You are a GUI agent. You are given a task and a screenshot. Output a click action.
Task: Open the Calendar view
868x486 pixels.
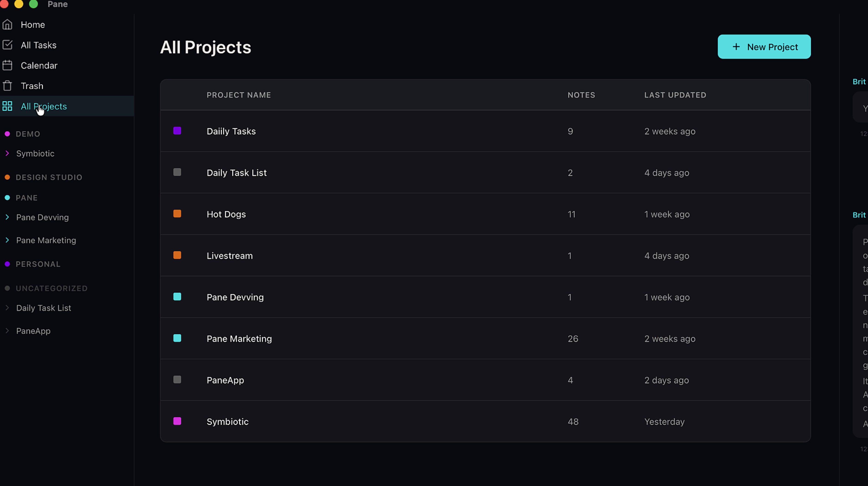coord(67,65)
